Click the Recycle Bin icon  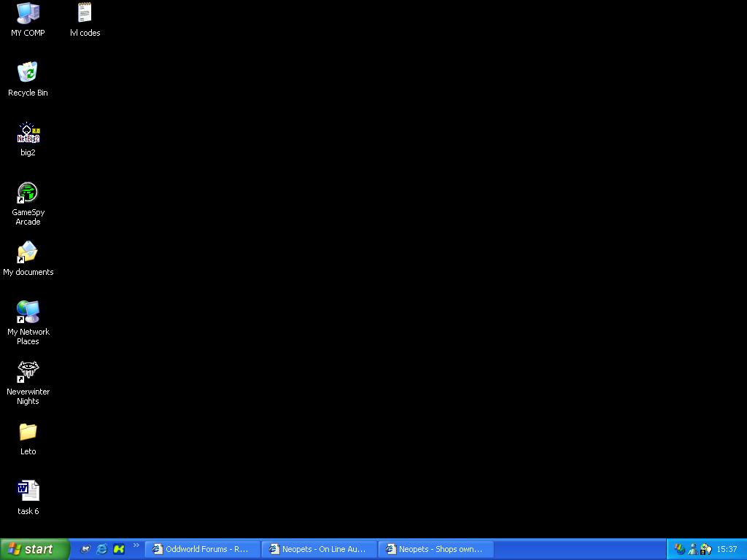pyautogui.click(x=28, y=73)
